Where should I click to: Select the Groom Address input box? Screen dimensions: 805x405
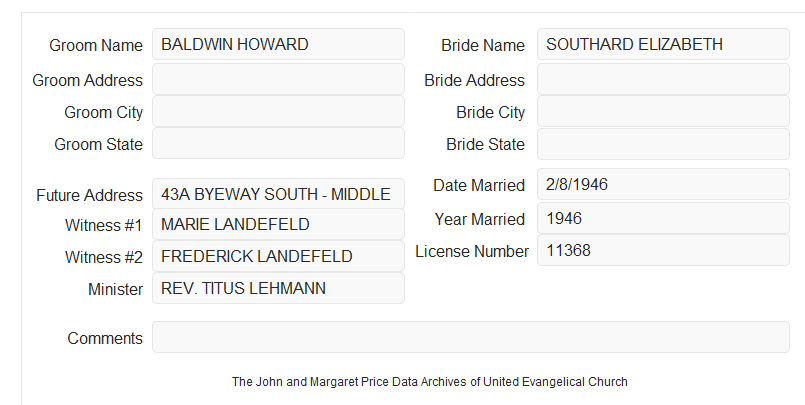pyautogui.click(x=278, y=79)
